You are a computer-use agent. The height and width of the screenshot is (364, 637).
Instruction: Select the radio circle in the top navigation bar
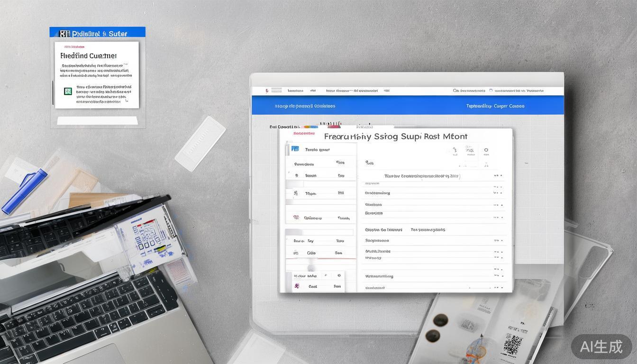491,91
